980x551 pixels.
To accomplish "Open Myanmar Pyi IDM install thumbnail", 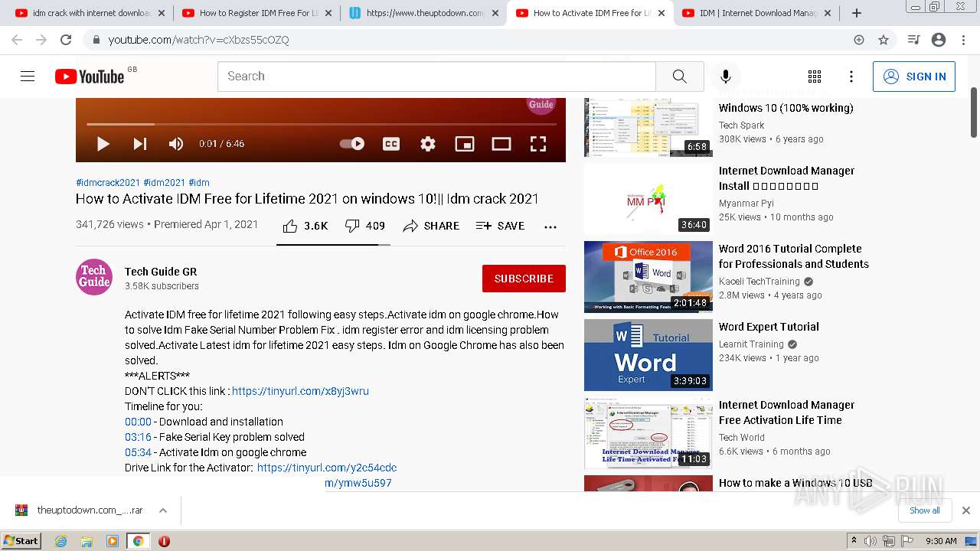I will 648,199.
